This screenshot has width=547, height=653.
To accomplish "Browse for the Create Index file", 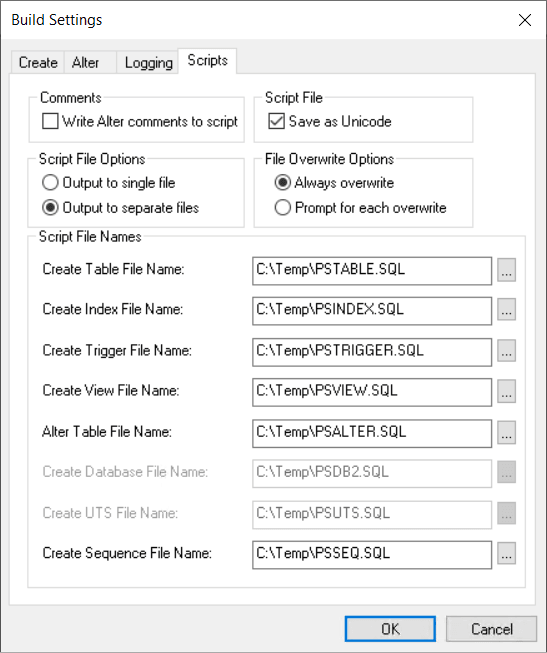I will tap(507, 309).
